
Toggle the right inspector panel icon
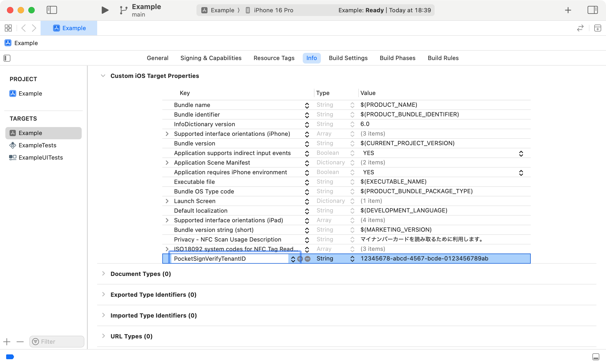point(592,10)
